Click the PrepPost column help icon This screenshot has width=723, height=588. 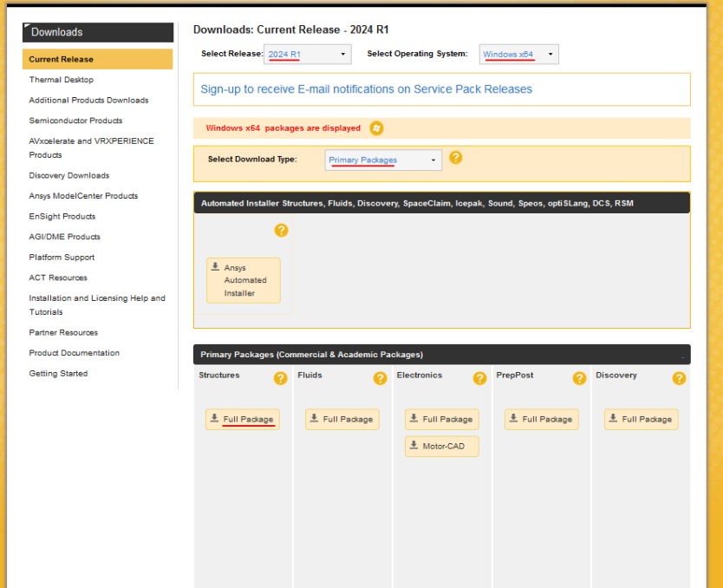coord(579,378)
